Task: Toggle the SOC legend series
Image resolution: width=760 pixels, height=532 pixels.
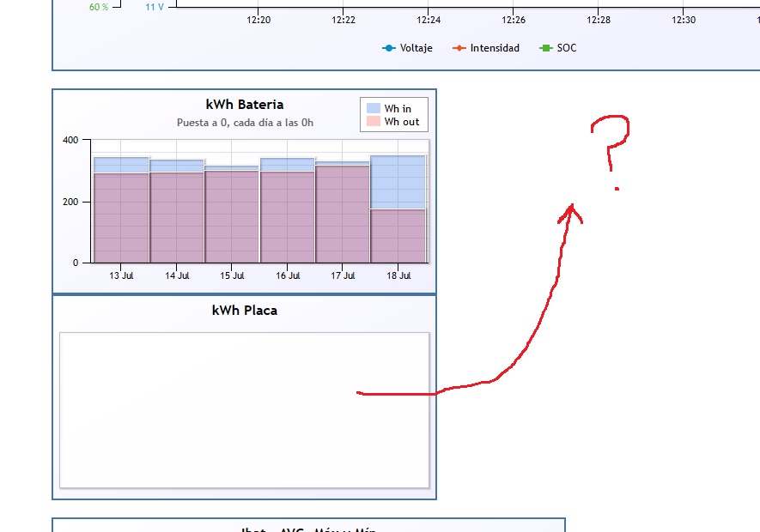Action: click(558, 48)
